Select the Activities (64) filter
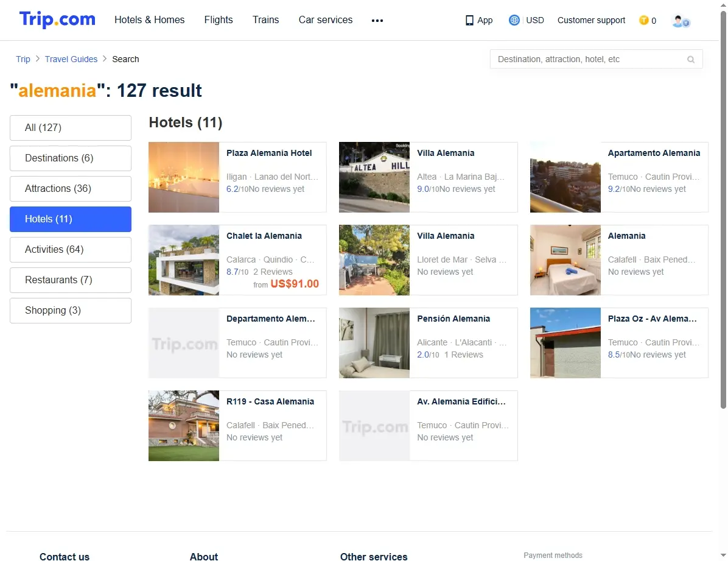728x561 pixels. pyautogui.click(x=71, y=250)
